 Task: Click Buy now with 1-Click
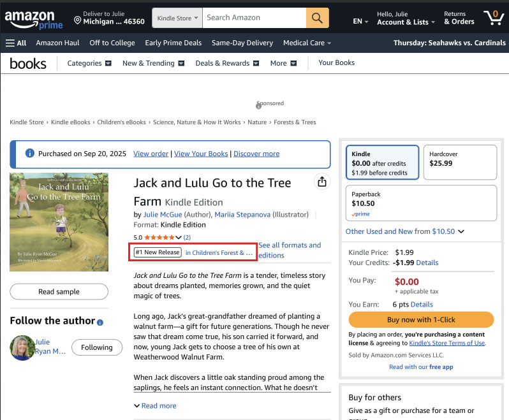click(x=421, y=319)
